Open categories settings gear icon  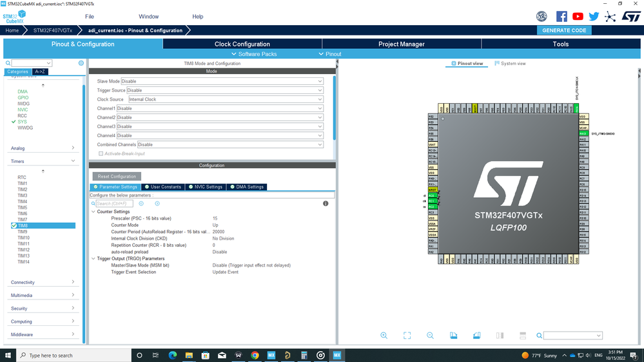pyautogui.click(x=81, y=62)
